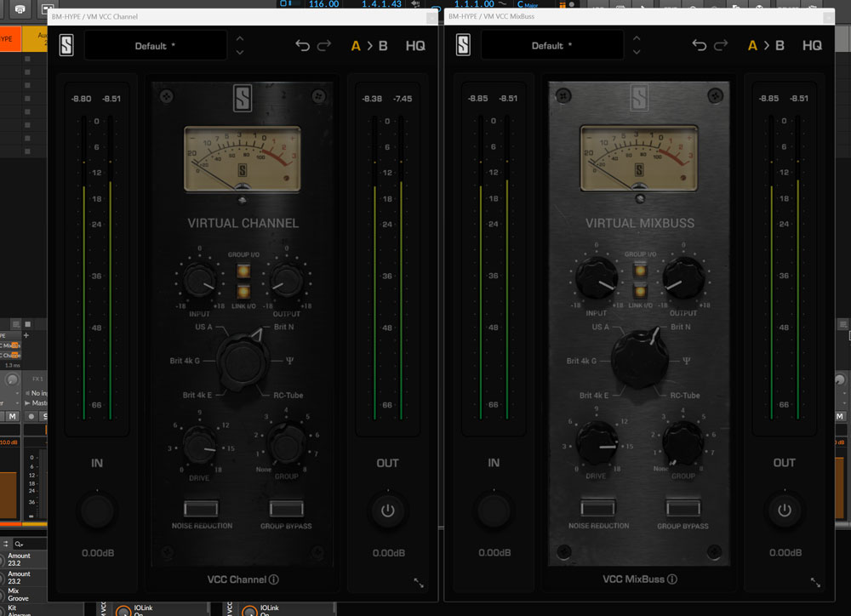Click the Output knob on Virtual Mixbuss

683,278
